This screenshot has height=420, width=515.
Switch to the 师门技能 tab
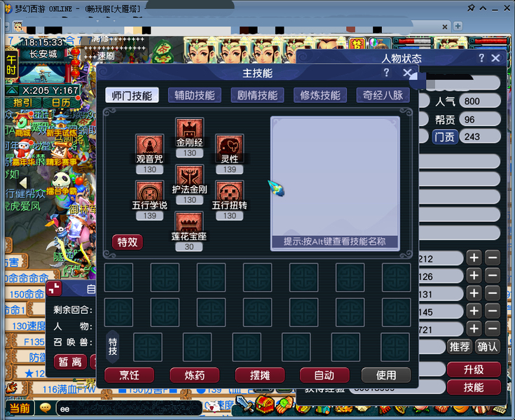pyautogui.click(x=132, y=95)
